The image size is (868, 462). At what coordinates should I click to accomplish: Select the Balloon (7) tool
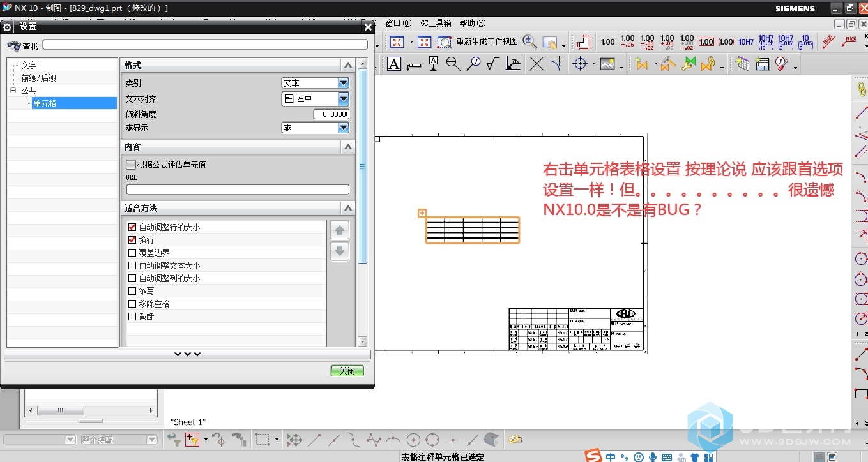473,64
